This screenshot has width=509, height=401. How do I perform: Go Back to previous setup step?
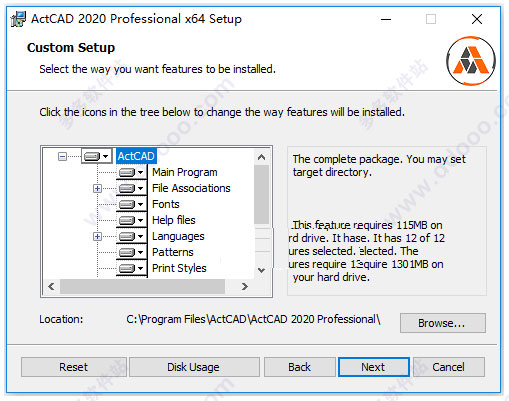click(300, 367)
